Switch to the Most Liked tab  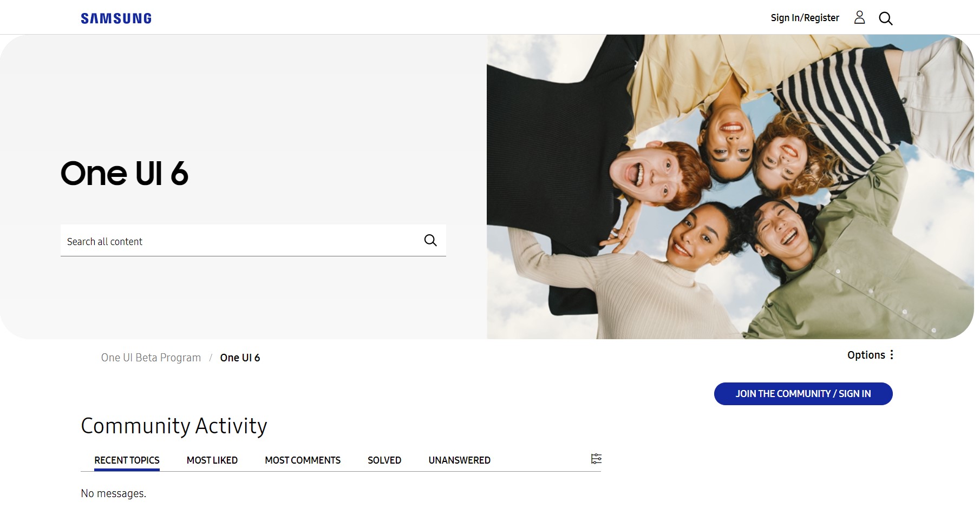coord(212,460)
